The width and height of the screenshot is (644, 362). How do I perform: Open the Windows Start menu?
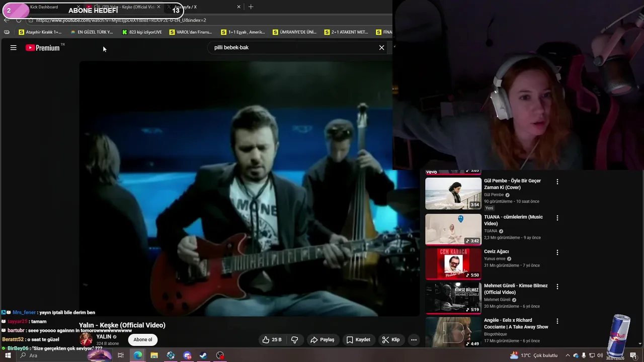8,355
